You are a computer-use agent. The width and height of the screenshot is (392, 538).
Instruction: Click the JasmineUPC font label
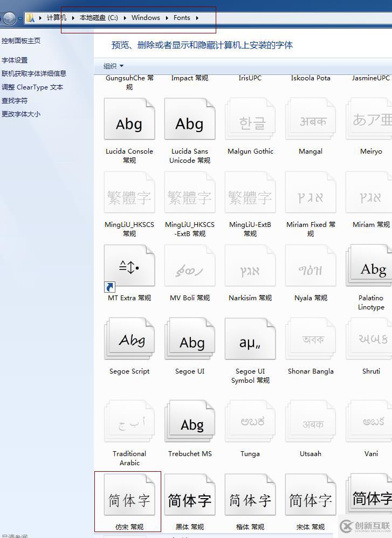pyautogui.click(x=371, y=78)
